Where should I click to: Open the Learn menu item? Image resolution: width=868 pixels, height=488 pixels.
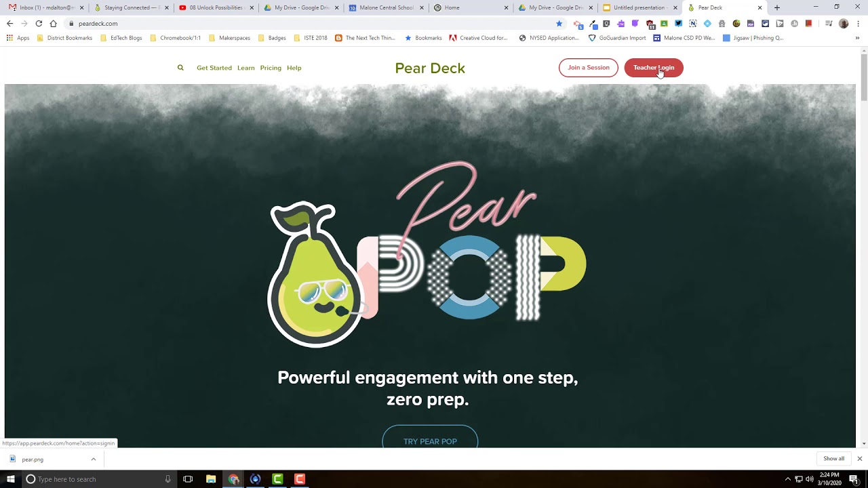click(x=246, y=68)
